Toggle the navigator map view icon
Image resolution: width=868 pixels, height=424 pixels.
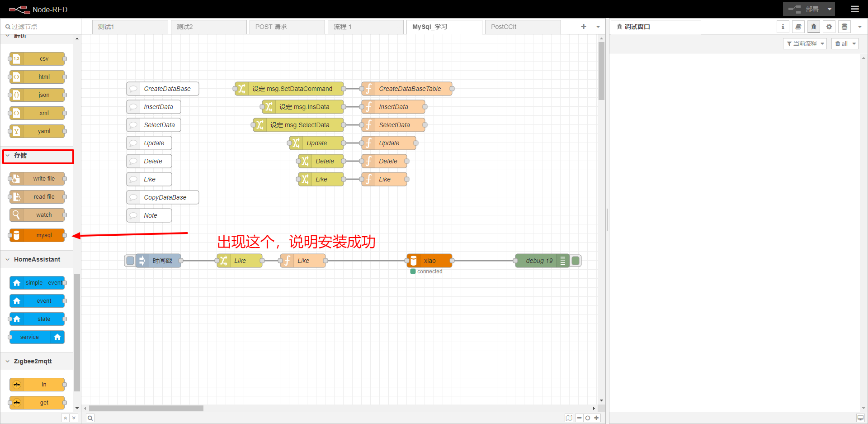click(x=569, y=418)
